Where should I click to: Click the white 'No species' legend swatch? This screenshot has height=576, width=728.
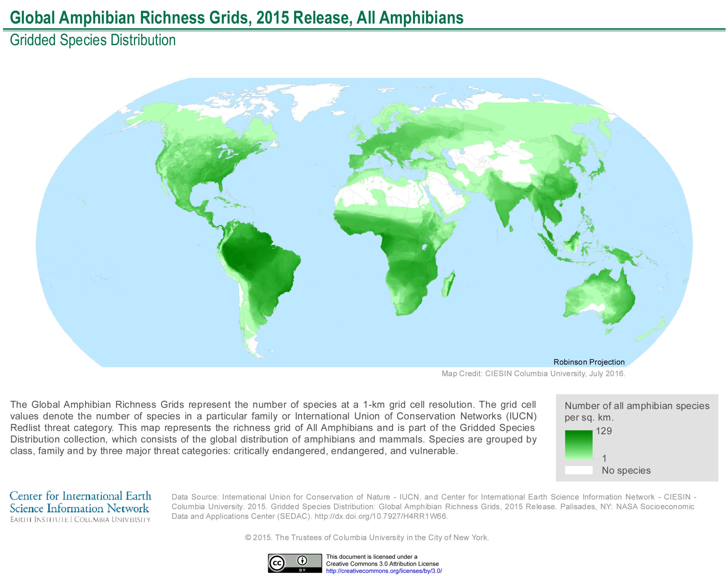[x=579, y=470]
